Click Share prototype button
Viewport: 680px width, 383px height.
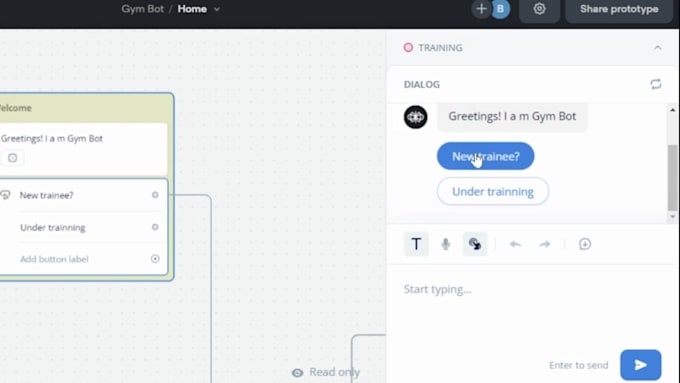(619, 9)
